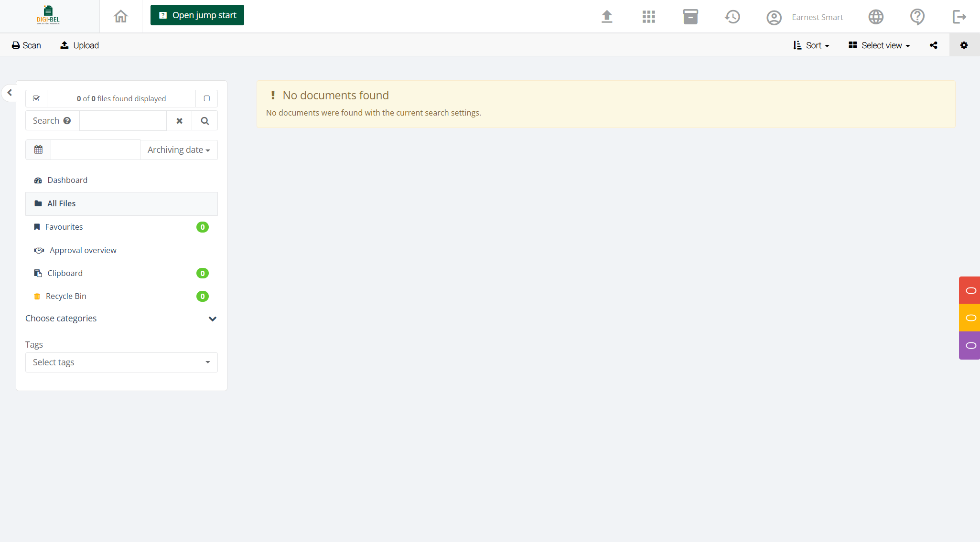Open the Sort dropdown
Image resolution: width=980 pixels, height=542 pixels.
pyautogui.click(x=811, y=45)
